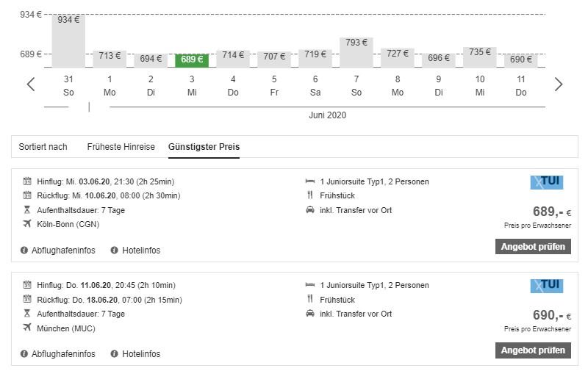Click the TUI logo in second offer
The width and height of the screenshot is (588, 371).
coord(546,286)
